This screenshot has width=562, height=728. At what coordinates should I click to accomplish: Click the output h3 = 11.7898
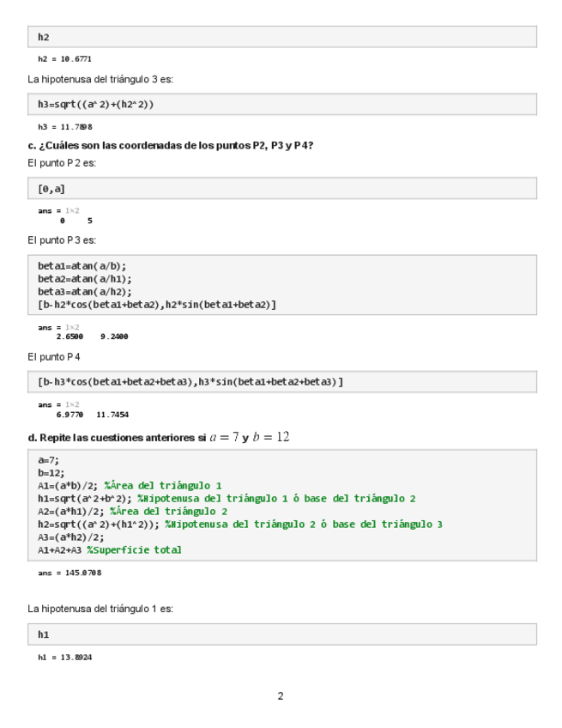click(64, 126)
